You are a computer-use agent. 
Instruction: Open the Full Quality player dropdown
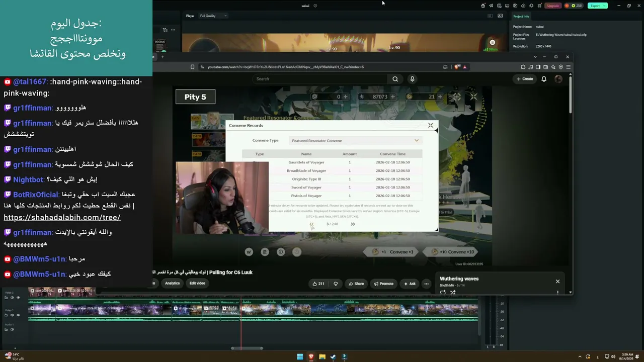click(x=213, y=16)
